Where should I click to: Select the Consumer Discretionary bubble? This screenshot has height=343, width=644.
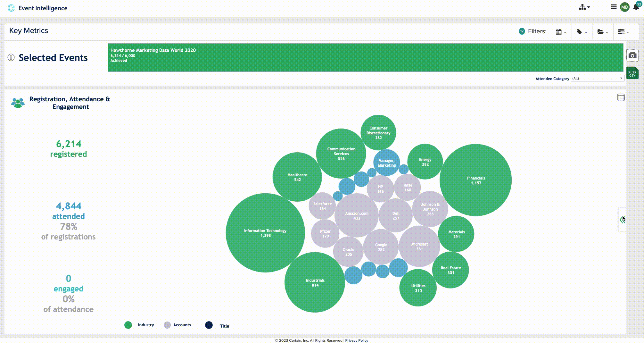[378, 132]
